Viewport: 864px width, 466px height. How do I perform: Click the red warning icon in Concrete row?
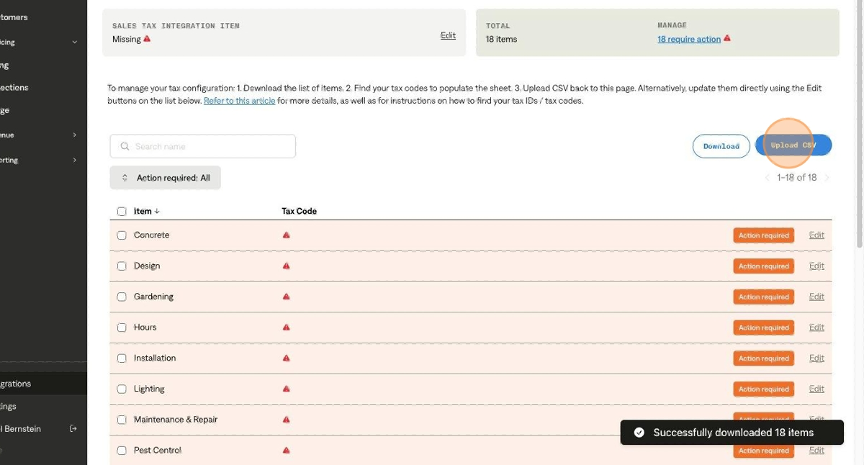(x=286, y=235)
